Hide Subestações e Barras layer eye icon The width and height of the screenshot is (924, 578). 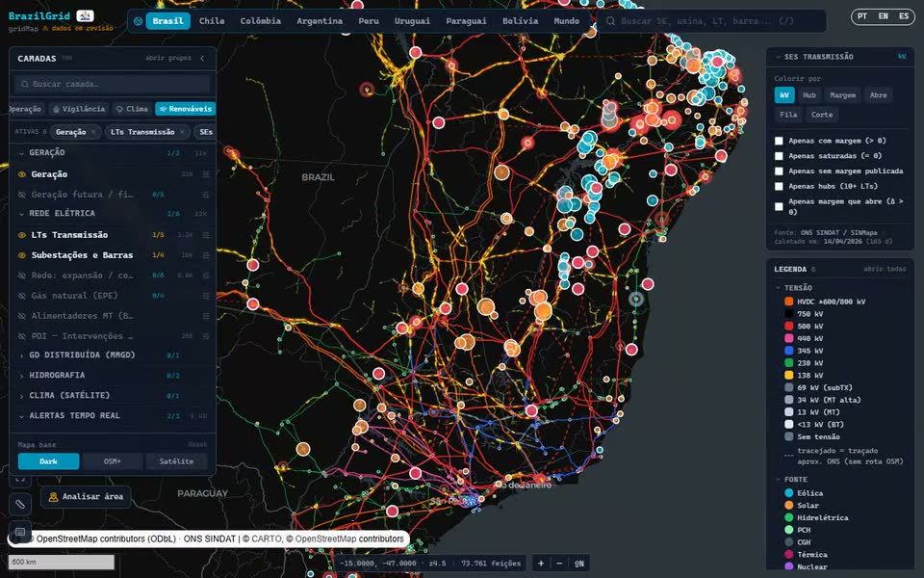tap(22, 255)
